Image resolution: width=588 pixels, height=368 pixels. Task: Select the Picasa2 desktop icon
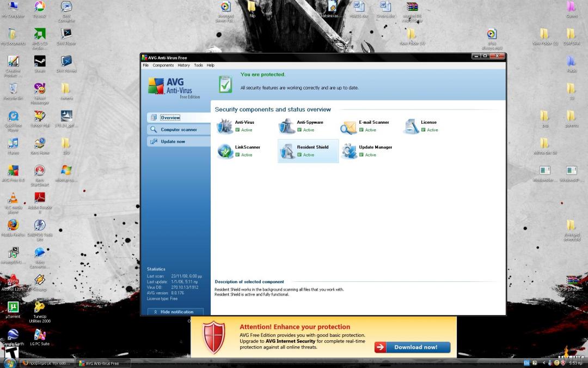pos(39,10)
